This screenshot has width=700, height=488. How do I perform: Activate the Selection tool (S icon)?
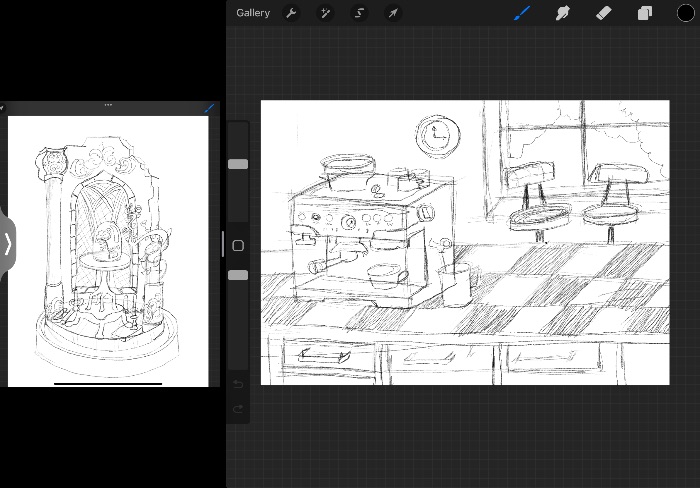click(x=359, y=13)
